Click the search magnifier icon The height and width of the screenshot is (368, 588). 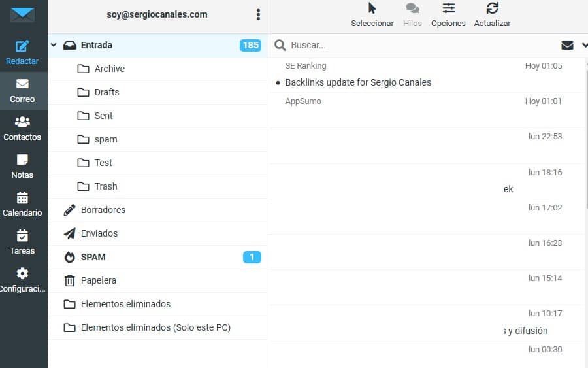280,45
